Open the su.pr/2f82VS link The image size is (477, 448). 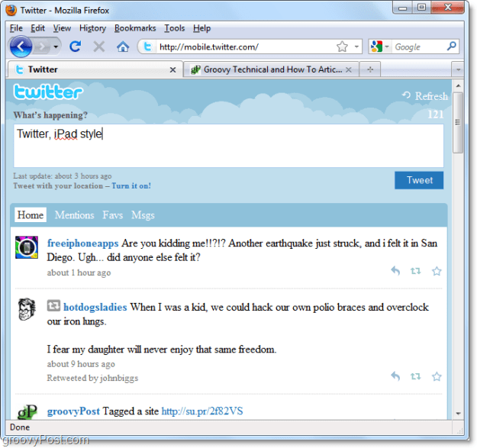(x=202, y=411)
